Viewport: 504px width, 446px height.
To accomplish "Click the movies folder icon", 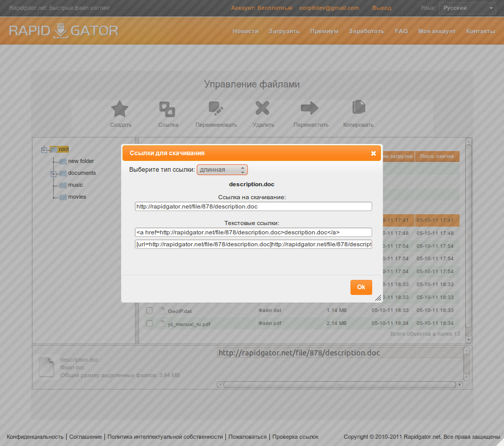I will point(63,197).
